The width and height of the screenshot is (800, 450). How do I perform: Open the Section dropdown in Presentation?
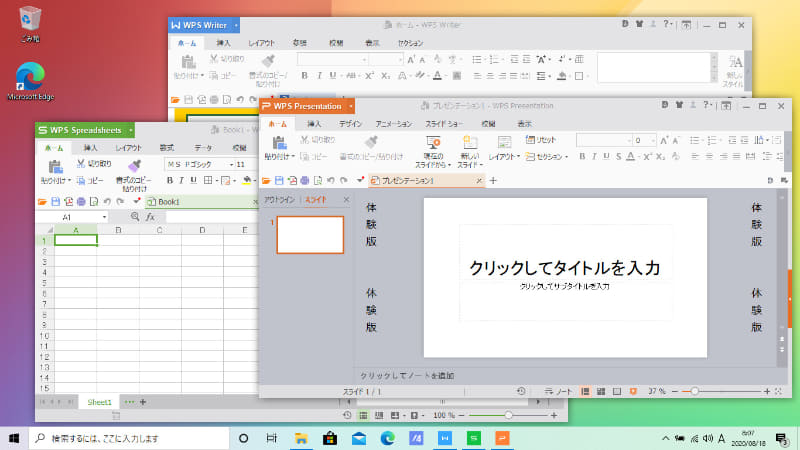point(546,157)
